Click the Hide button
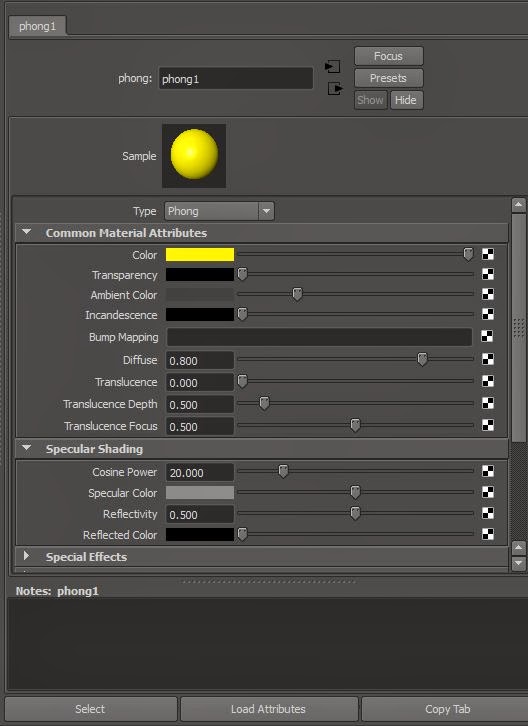The width and height of the screenshot is (528, 726). [406, 100]
